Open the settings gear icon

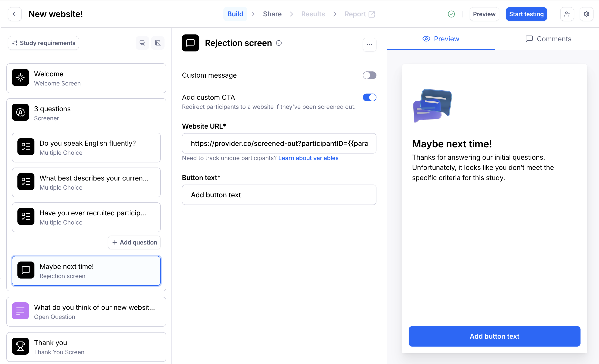coord(586,14)
